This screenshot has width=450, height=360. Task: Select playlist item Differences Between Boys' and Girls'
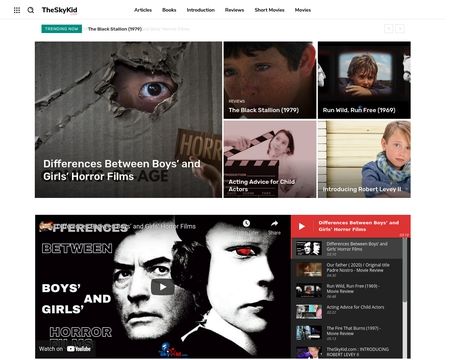point(347,249)
